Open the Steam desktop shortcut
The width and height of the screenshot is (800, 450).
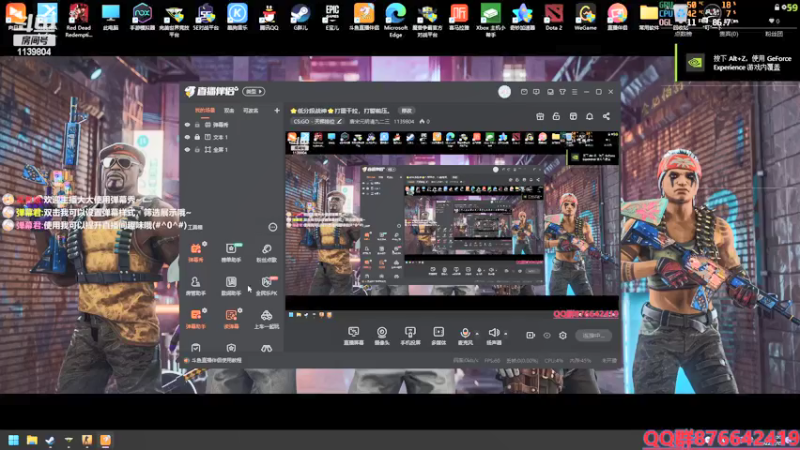click(x=301, y=17)
